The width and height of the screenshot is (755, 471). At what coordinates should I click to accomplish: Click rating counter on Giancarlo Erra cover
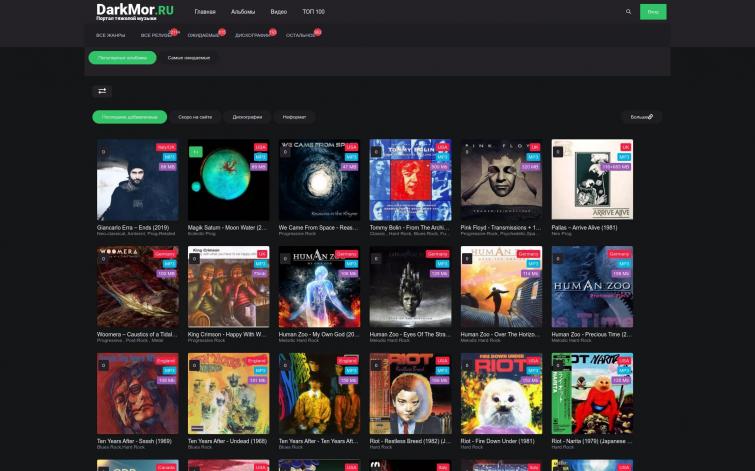pyautogui.click(x=103, y=152)
